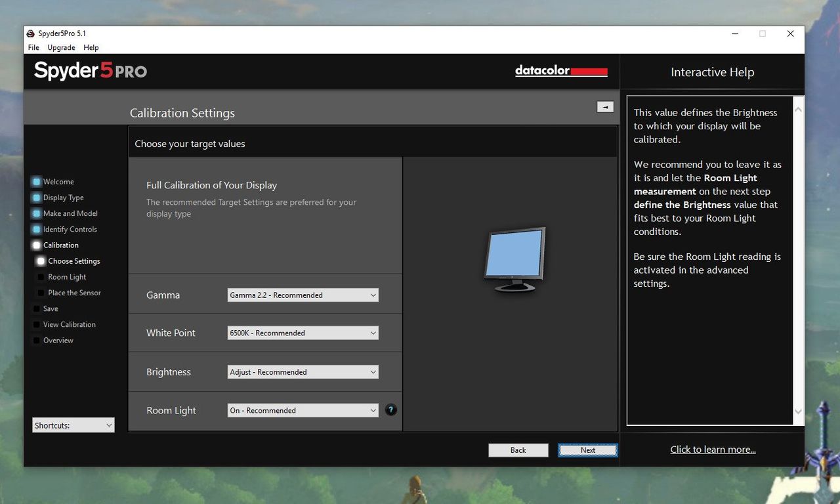Click the Interactive Help panel title
The height and width of the screenshot is (504, 840).
[713, 72]
